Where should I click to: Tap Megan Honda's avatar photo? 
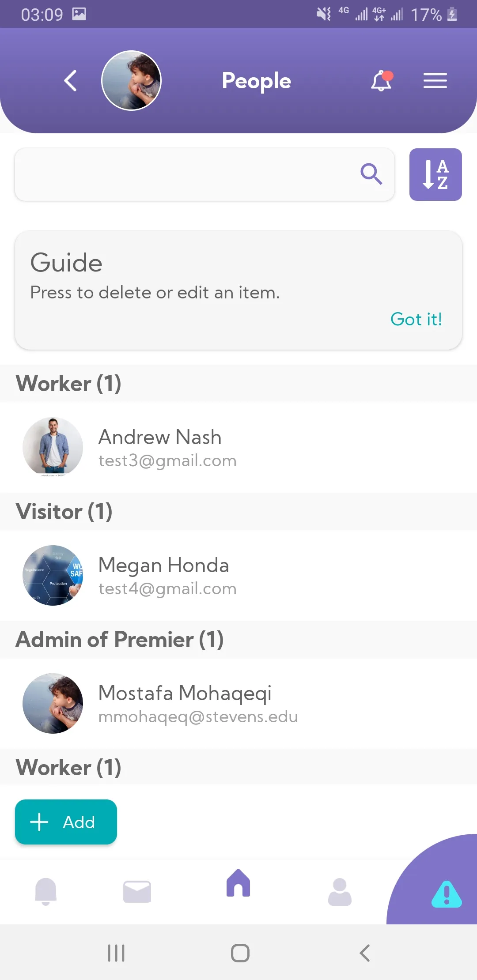53,575
